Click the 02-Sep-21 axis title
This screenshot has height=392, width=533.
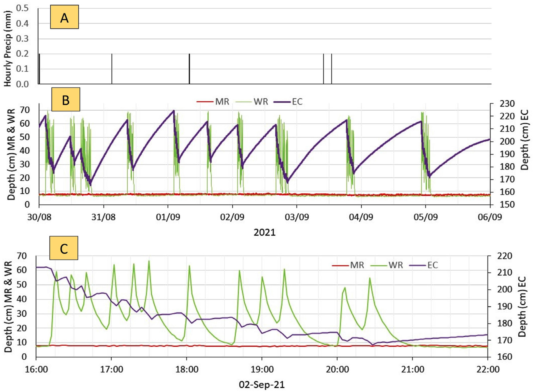[262, 385]
